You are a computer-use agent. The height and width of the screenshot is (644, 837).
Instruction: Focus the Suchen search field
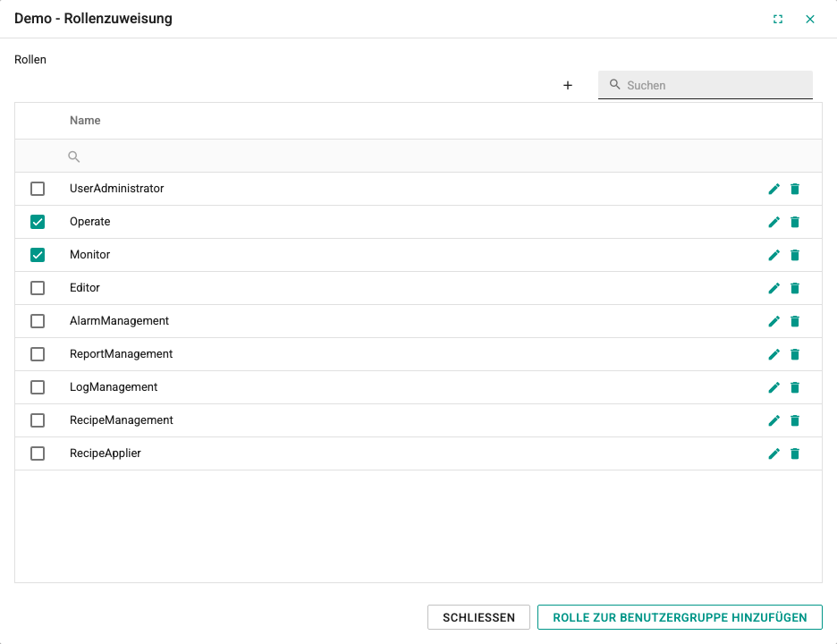pos(706,85)
